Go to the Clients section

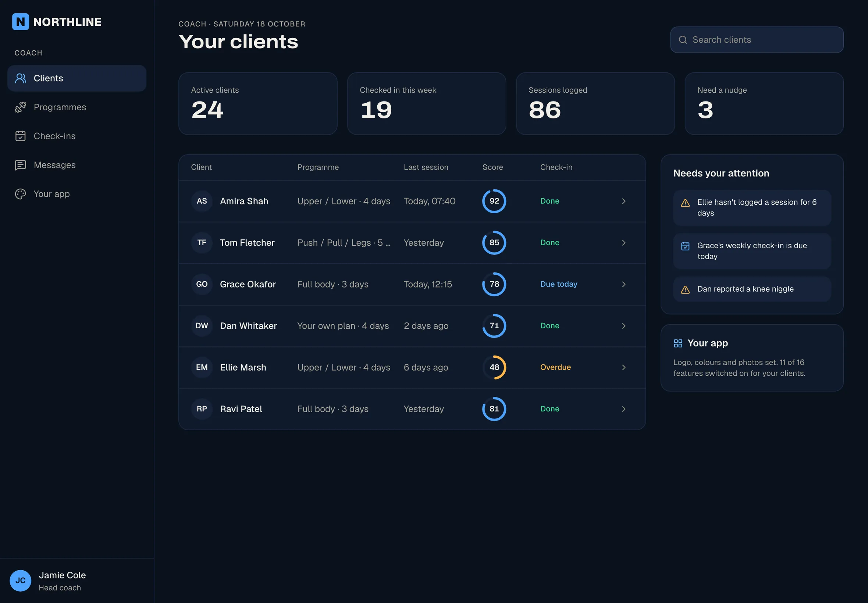tap(77, 78)
